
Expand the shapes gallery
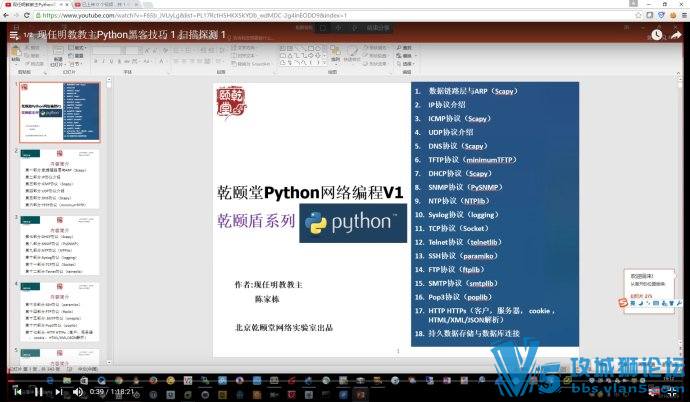click(x=323, y=63)
